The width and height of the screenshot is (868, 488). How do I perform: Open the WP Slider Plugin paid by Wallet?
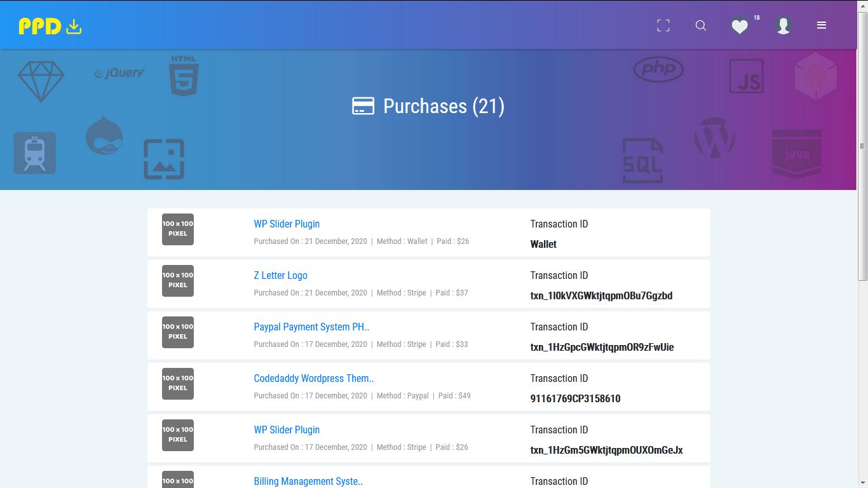287,224
